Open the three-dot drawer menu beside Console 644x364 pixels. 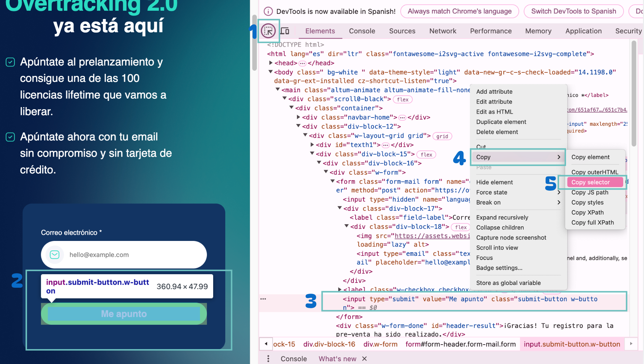point(268,359)
